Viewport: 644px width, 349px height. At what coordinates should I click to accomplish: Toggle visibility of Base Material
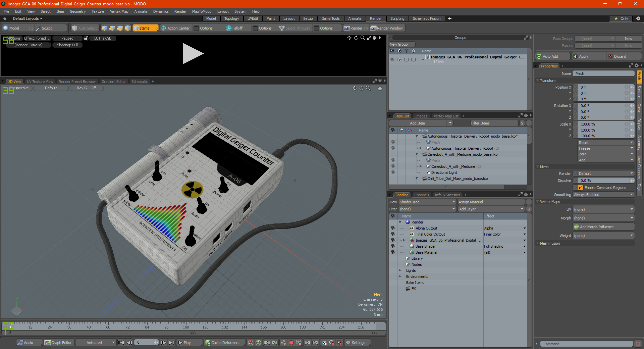(x=392, y=252)
